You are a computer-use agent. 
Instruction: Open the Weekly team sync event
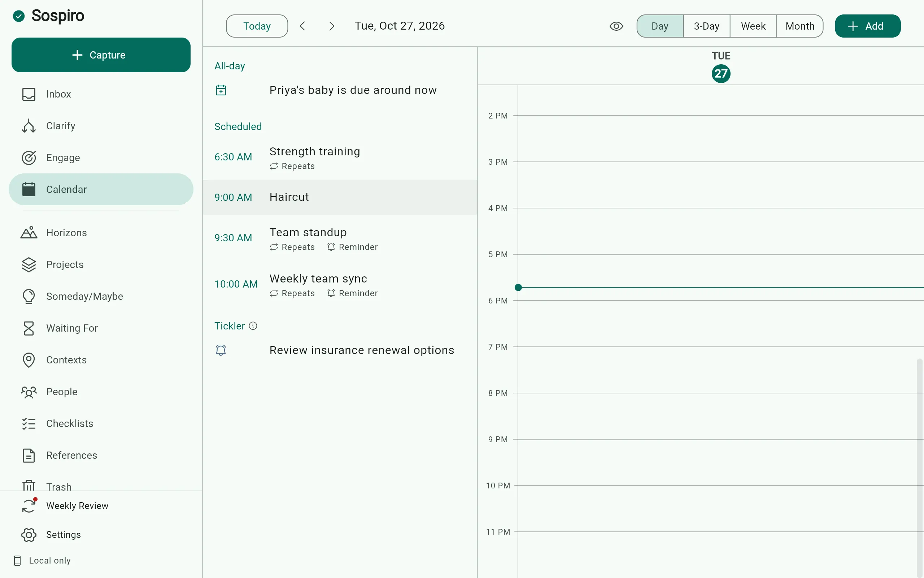(340, 285)
